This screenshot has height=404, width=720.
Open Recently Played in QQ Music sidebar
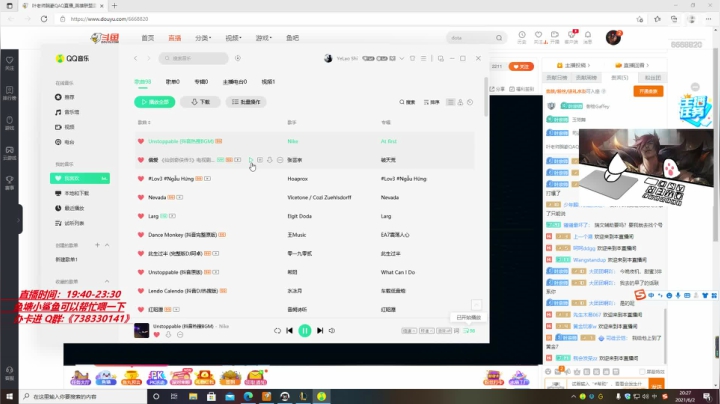[70, 208]
